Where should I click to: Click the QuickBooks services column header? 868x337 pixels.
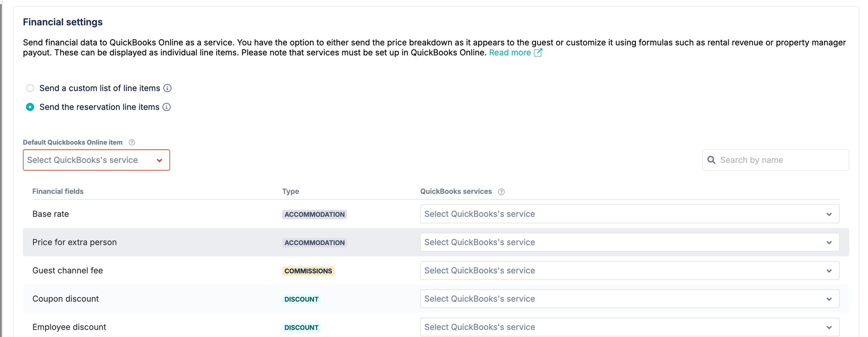pyautogui.click(x=456, y=191)
